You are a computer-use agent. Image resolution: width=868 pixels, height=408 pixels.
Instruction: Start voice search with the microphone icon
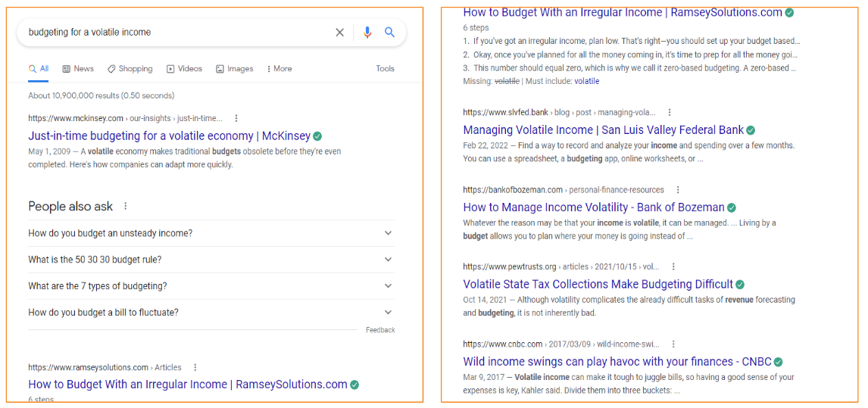point(367,33)
